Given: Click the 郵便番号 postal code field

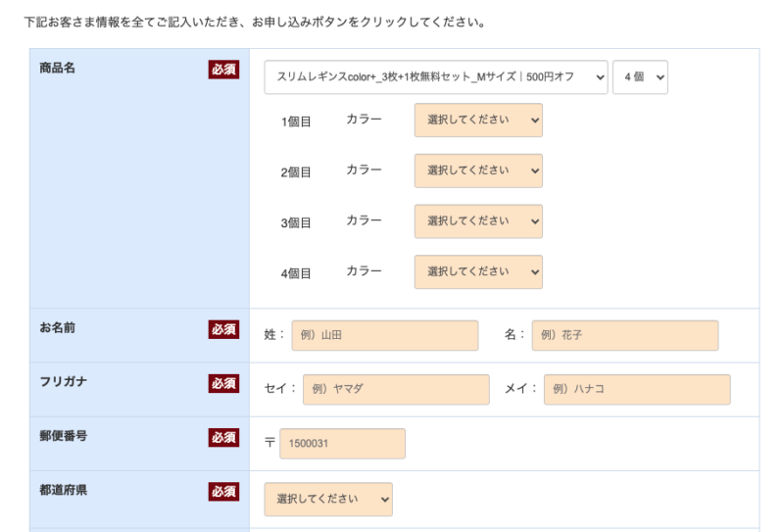Looking at the screenshot, I should point(342,443).
